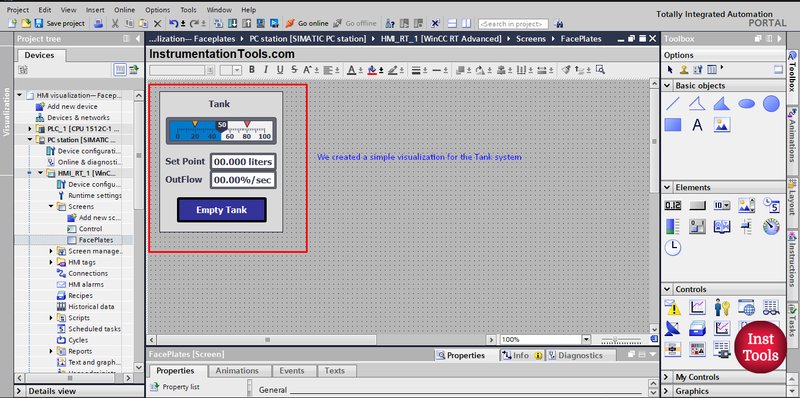Expand the PLC_1 tree node

30,129
